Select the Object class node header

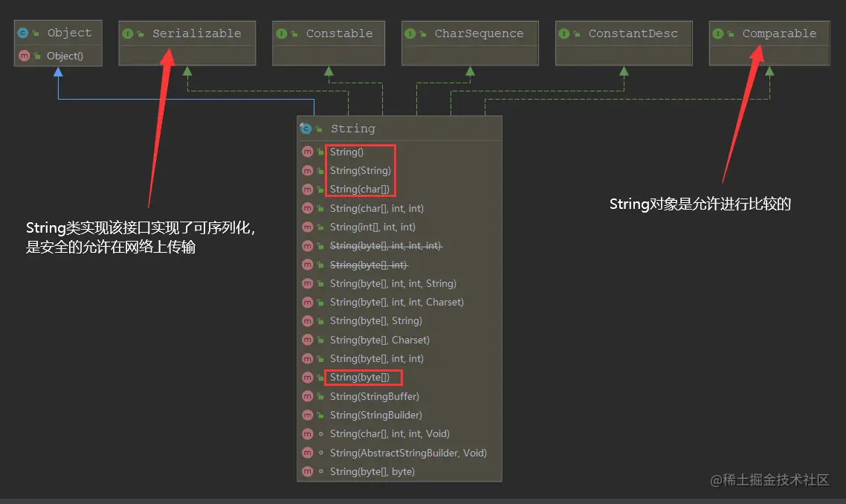pos(58,33)
